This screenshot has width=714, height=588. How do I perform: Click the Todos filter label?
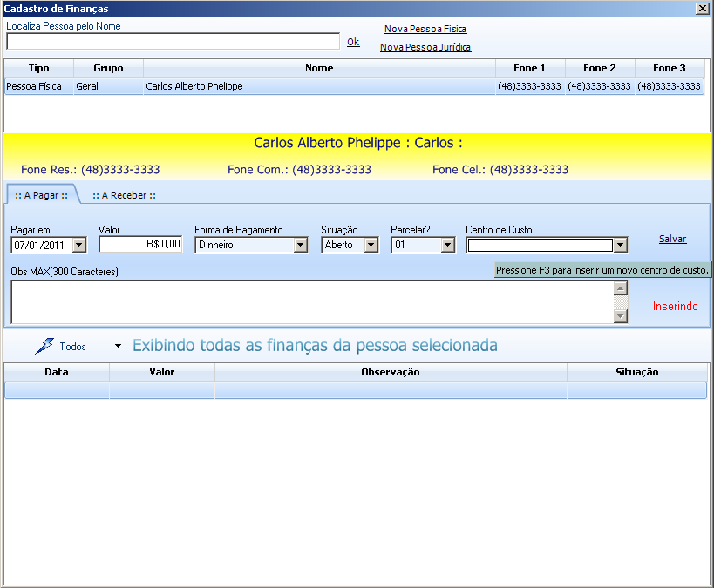coord(72,347)
